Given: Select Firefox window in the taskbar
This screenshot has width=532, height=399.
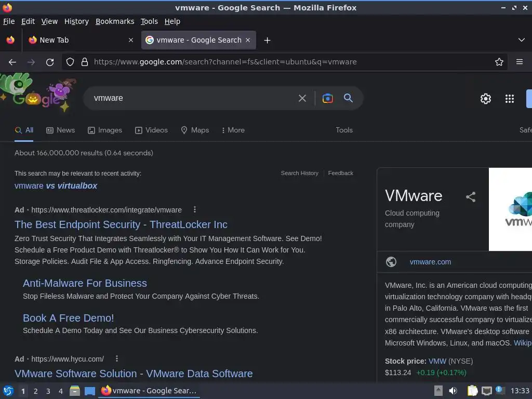Looking at the screenshot, I should (149, 391).
